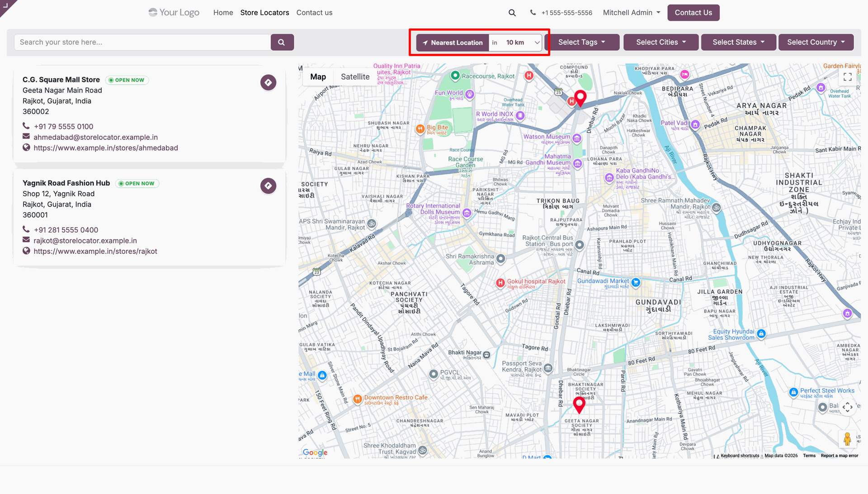The height and width of the screenshot is (494, 868).
Task: Click the Google logo on the map
Action: click(x=315, y=452)
